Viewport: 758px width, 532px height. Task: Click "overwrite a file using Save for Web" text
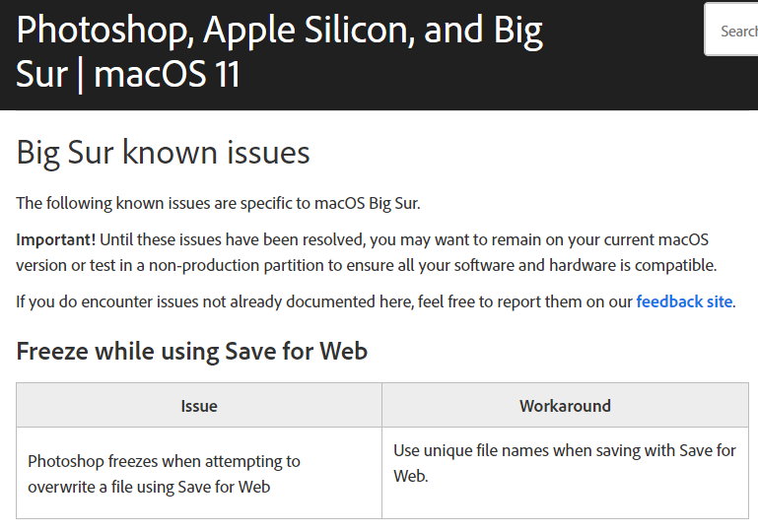click(149, 487)
